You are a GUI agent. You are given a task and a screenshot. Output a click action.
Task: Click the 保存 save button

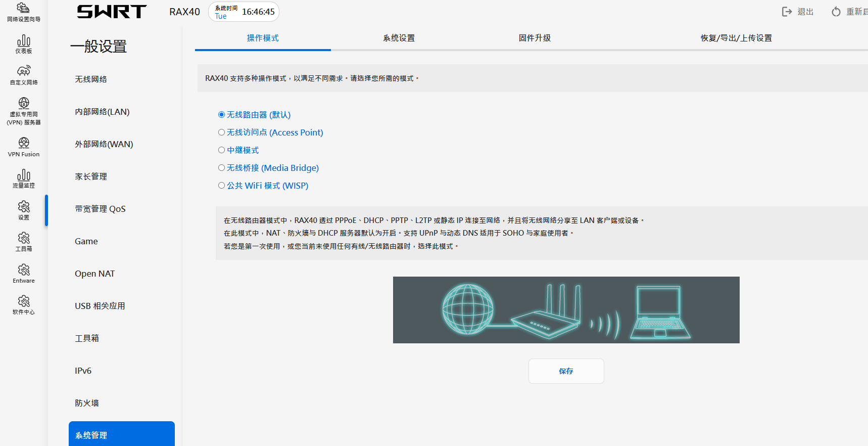(566, 371)
